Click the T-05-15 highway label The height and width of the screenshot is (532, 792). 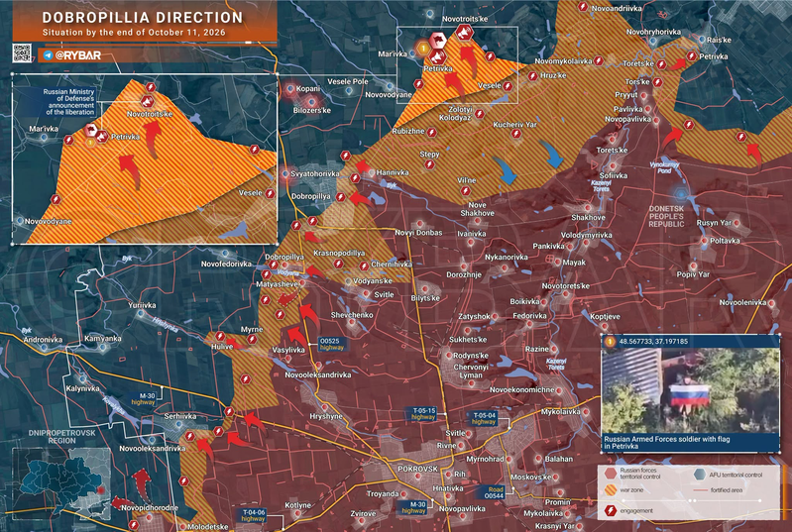(x=423, y=414)
